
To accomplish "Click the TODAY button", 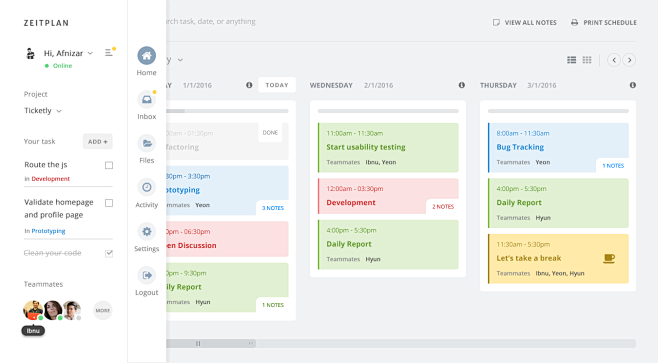I will point(277,85).
